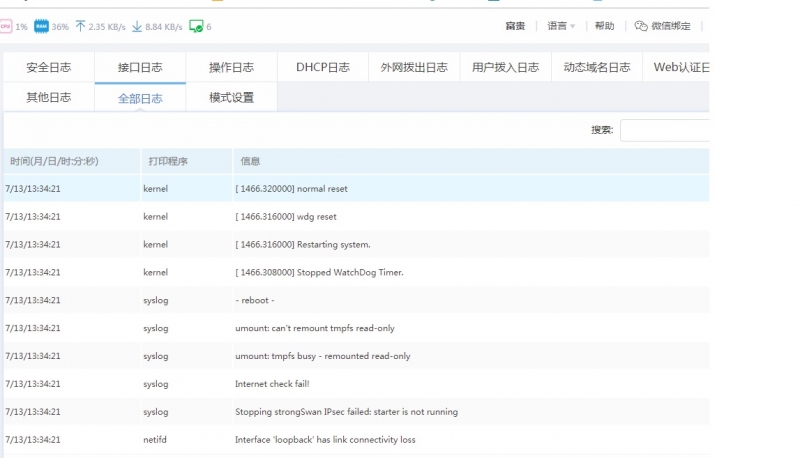Click the 36% RAM usage value
800x458 pixels.
(60, 27)
